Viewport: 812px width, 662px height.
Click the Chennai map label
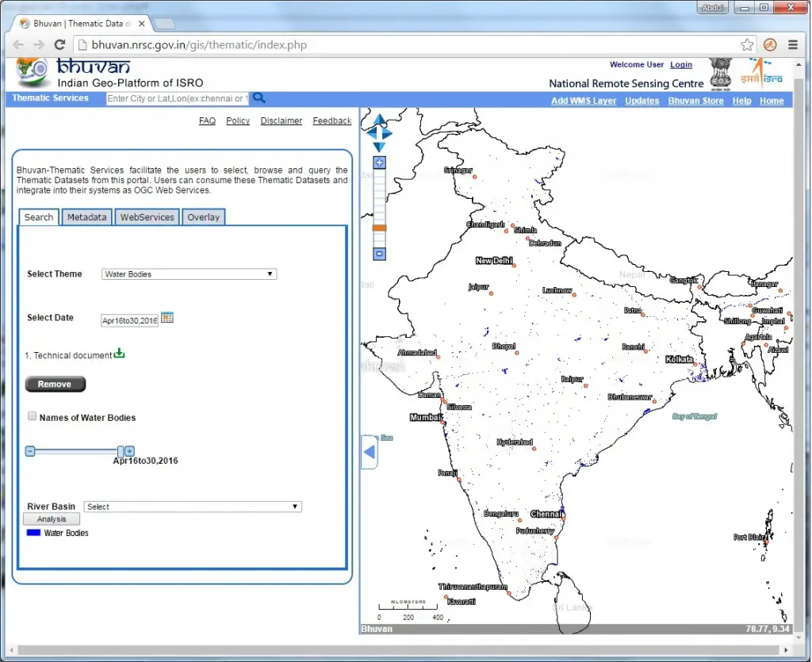[546, 514]
